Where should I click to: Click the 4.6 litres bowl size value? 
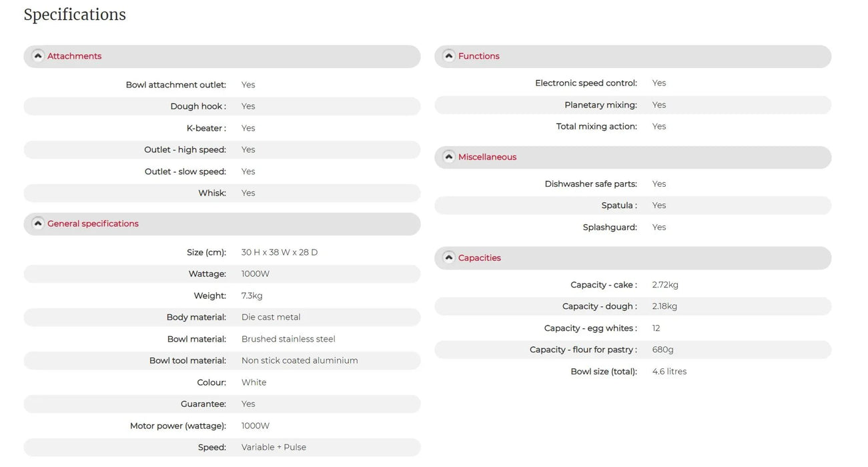669,372
